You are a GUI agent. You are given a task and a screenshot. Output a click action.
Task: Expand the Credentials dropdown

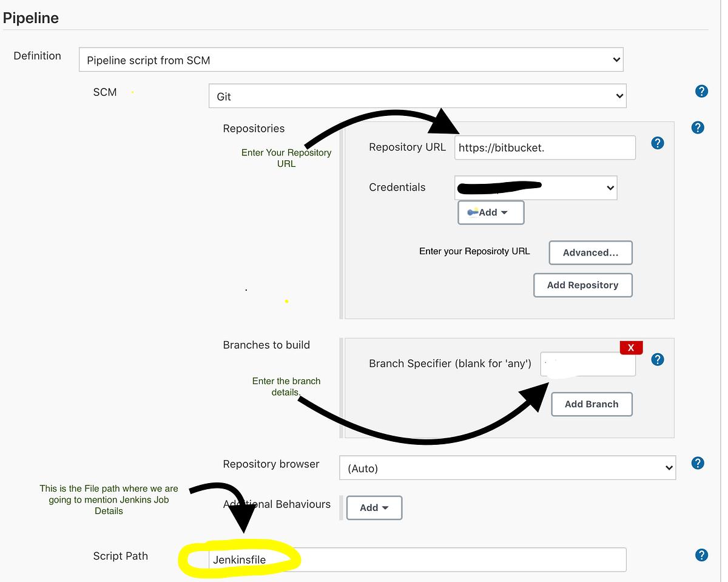point(536,188)
